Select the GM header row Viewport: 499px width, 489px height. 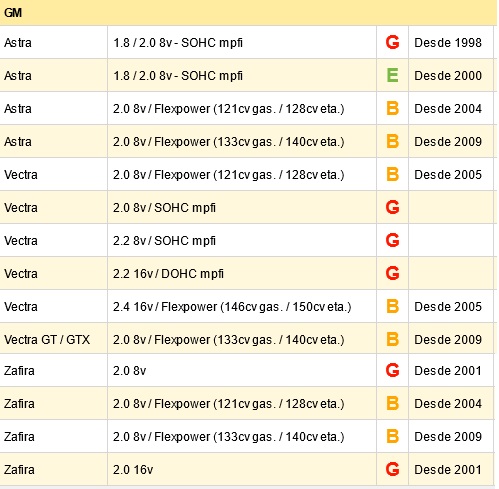click(248, 13)
